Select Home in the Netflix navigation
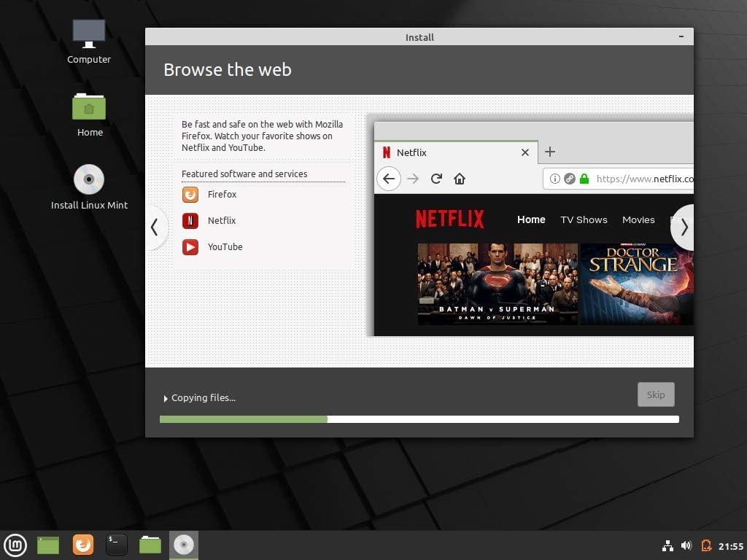 coord(531,219)
